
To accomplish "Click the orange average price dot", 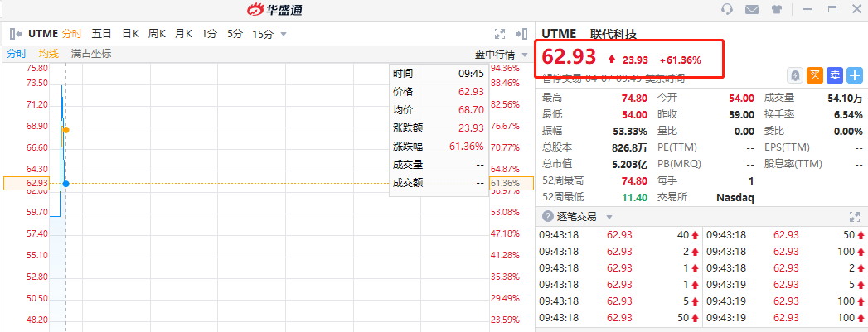I will click(x=65, y=130).
